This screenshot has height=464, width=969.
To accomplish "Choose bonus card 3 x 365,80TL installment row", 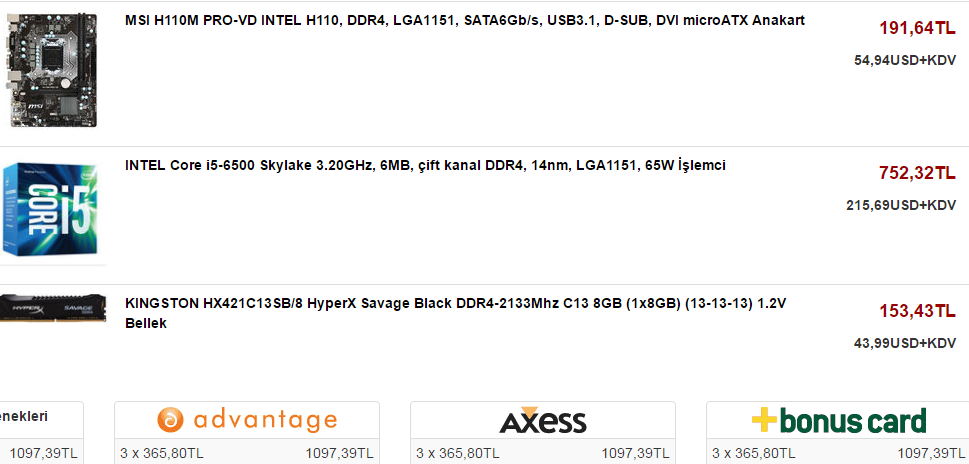I will [x=837, y=453].
